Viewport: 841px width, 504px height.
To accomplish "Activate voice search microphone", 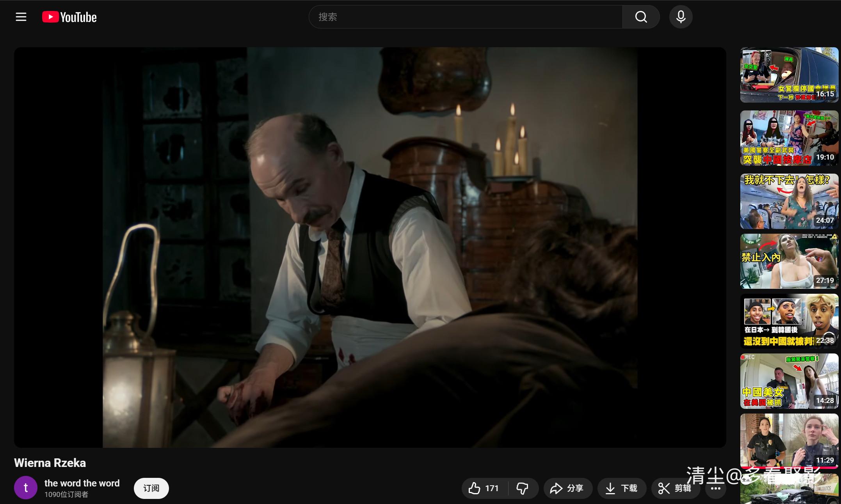I will (x=681, y=17).
